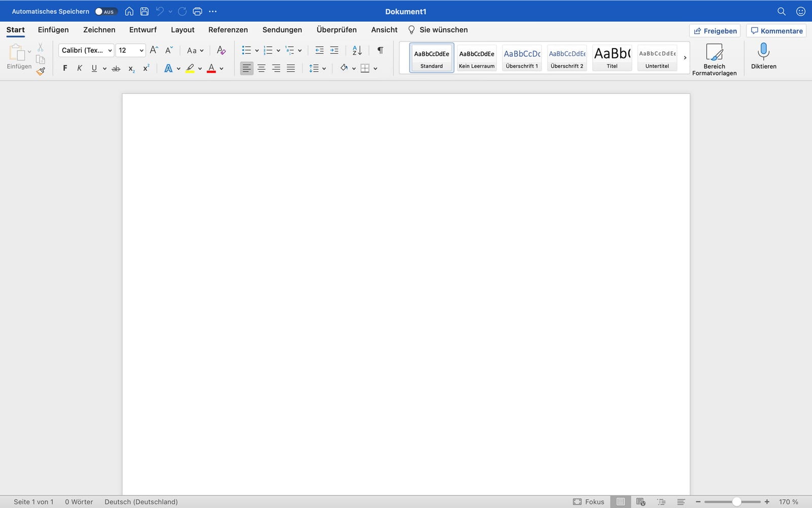The height and width of the screenshot is (508, 812).
Task: Toggle subscript formatting
Action: (131, 69)
